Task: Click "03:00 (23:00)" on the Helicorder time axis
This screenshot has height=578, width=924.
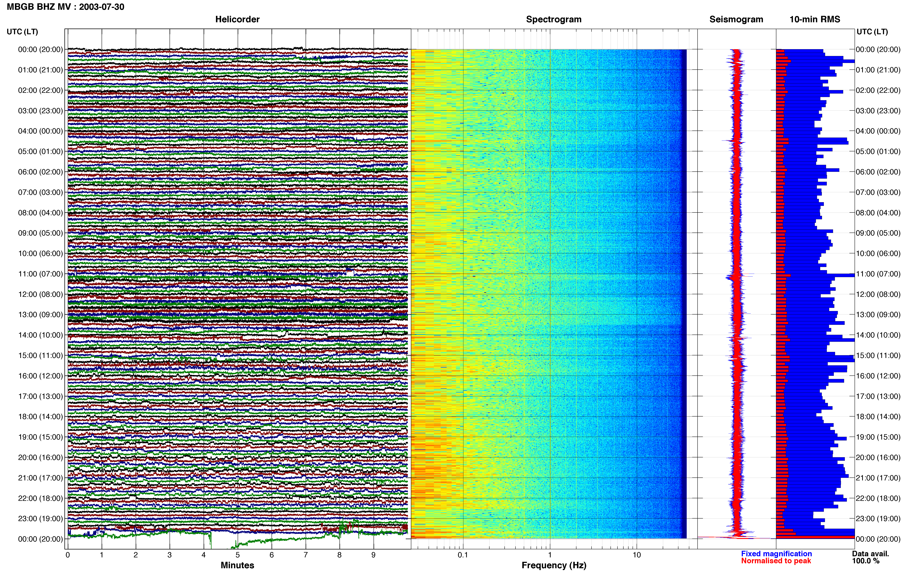Action: click(41, 111)
